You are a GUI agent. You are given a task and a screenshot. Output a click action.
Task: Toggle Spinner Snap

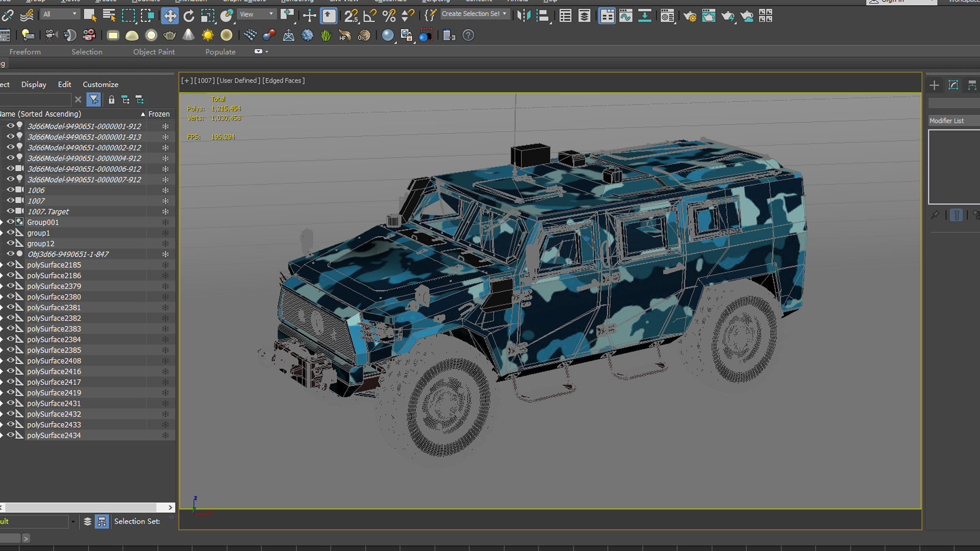click(x=408, y=16)
